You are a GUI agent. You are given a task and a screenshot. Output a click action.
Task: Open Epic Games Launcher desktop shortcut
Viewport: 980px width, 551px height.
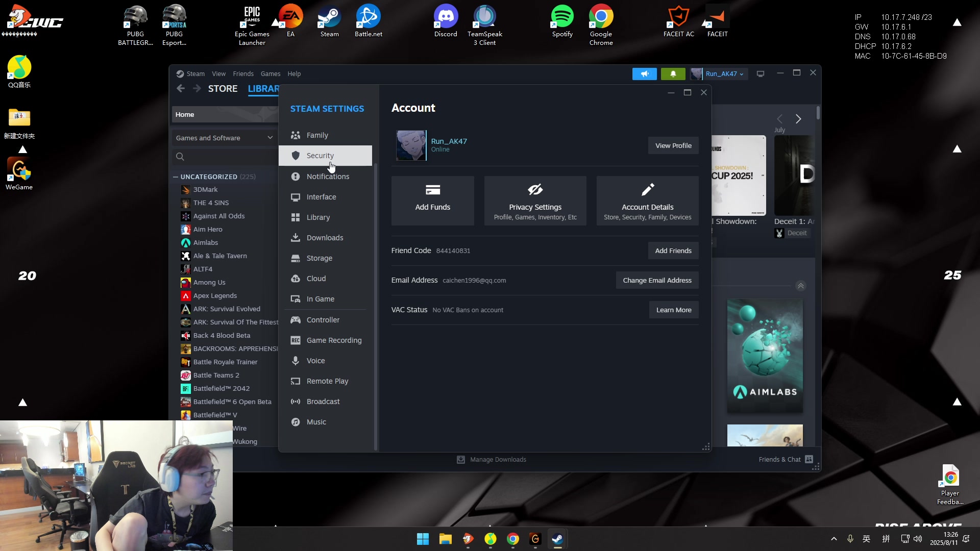252,26
